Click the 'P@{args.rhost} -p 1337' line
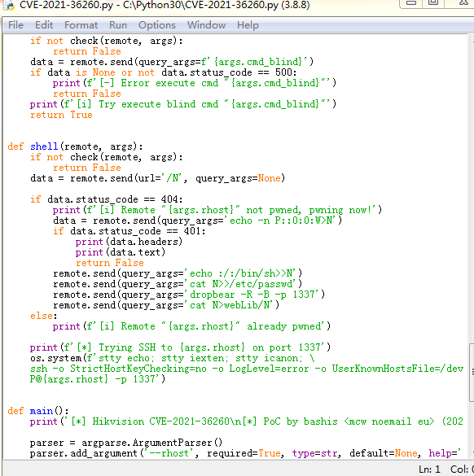The width and height of the screenshot is (474, 476). (x=98, y=379)
